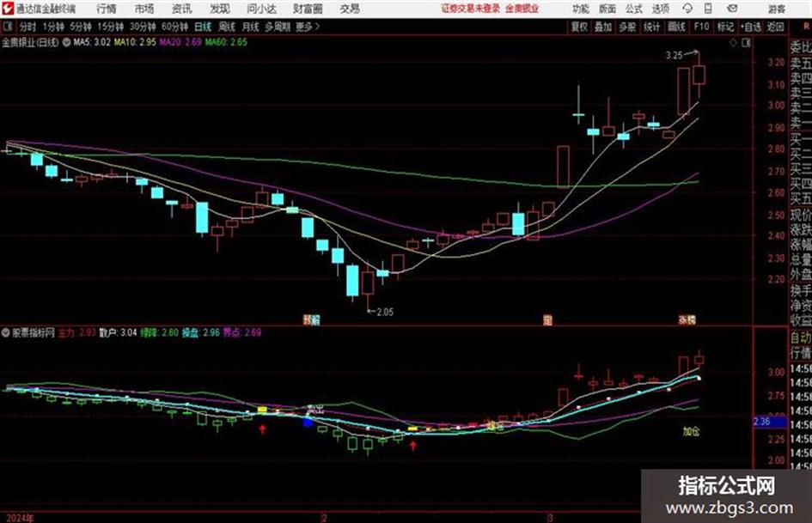The height and width of the screenshot is (523, 812).
Task: Add stock via 自选 button
Action: click(750, 27)
